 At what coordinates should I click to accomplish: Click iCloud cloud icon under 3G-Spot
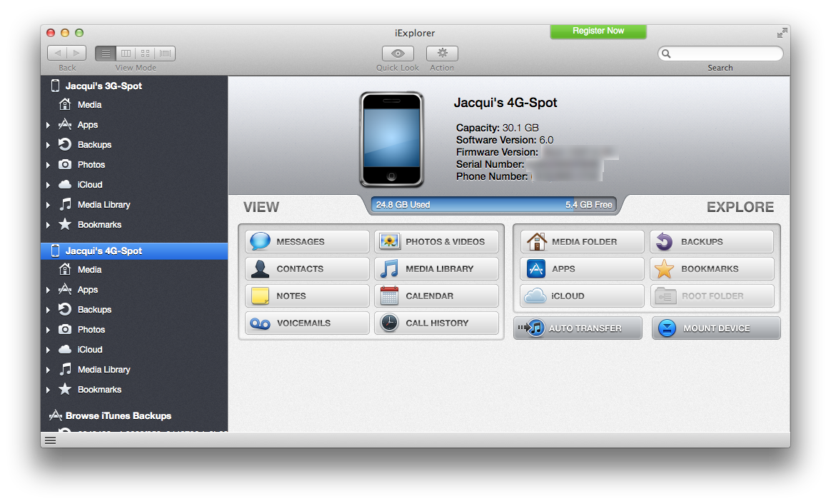(x=65, y=184)
